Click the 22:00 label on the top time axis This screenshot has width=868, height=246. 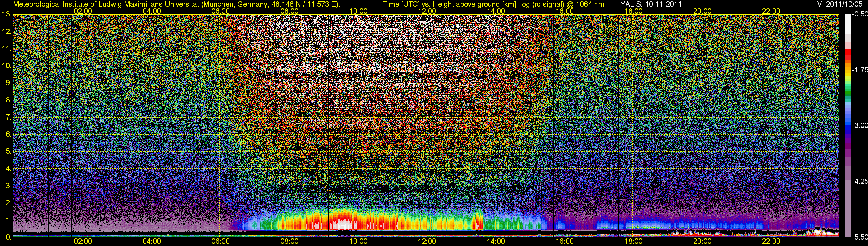(771, 11)
